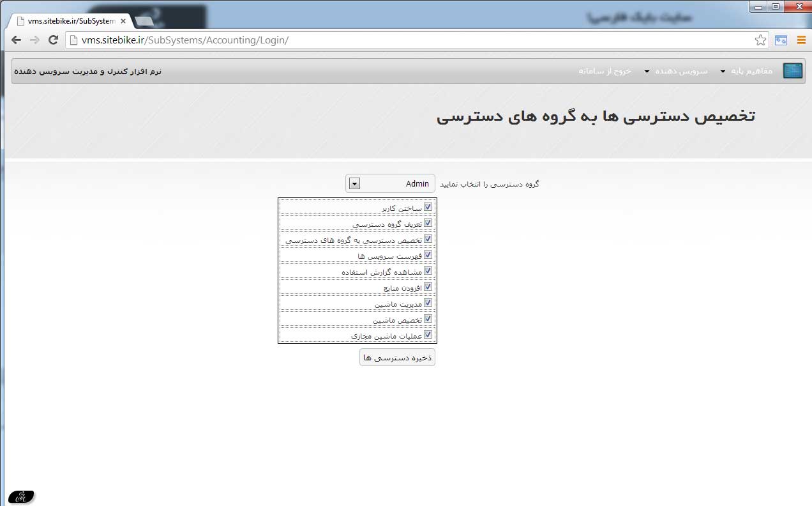Click the blue app logo in the navigation bar
The height and width of the screenshot is (506, 812).
tap(792, 71)
